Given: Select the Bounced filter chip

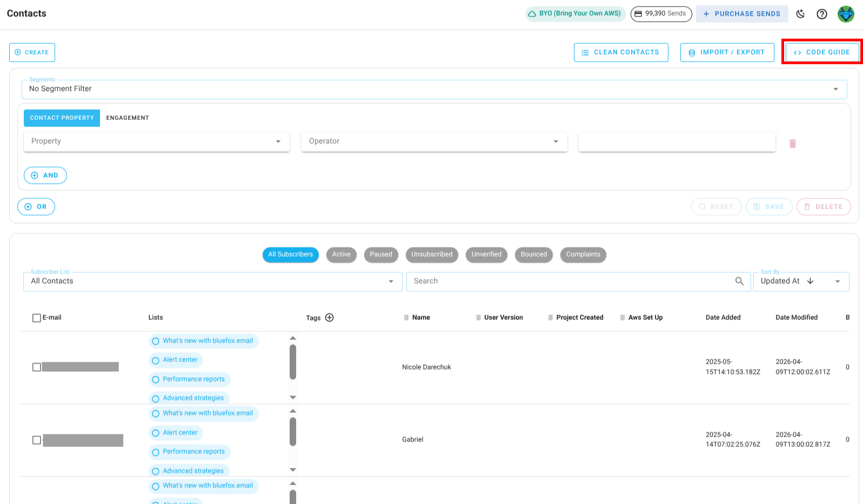Looking at the screenshot, I should point(534,254).
